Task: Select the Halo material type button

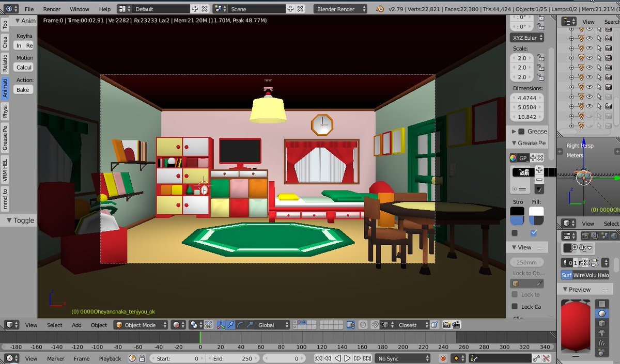Action: click(x=603, y=275)
